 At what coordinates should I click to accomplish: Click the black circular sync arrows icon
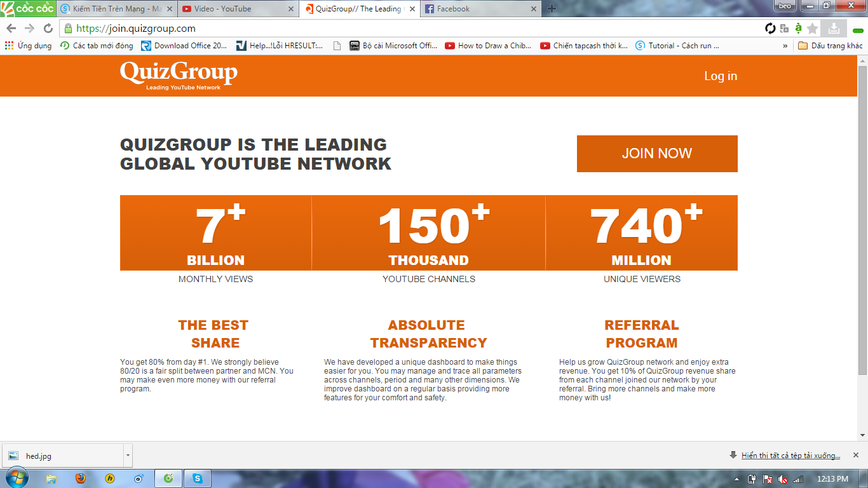(x=770, y=28)
